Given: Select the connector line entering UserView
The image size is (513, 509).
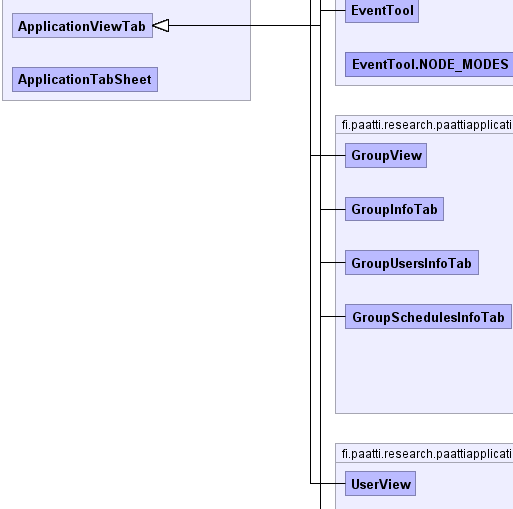Looking at the screenshot, I should point(328,483).
